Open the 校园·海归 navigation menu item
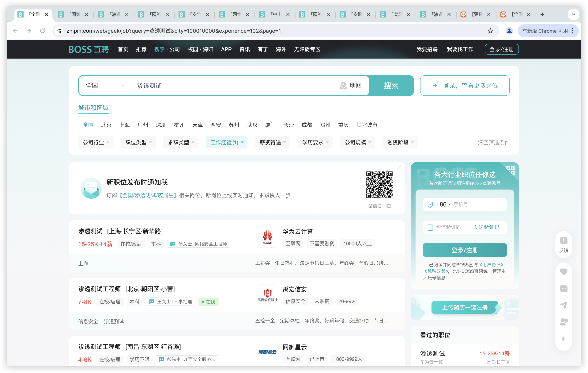 coord(200,49)
